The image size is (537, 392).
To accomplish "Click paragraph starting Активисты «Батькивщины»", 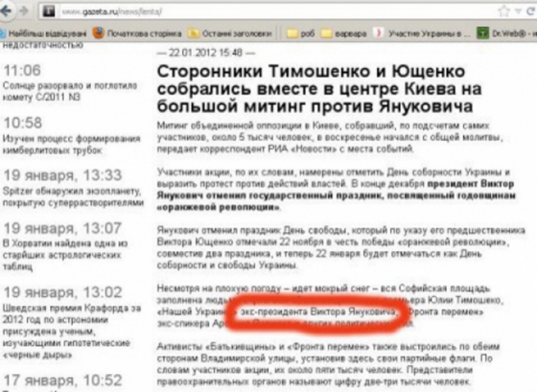I will [328, 364].
